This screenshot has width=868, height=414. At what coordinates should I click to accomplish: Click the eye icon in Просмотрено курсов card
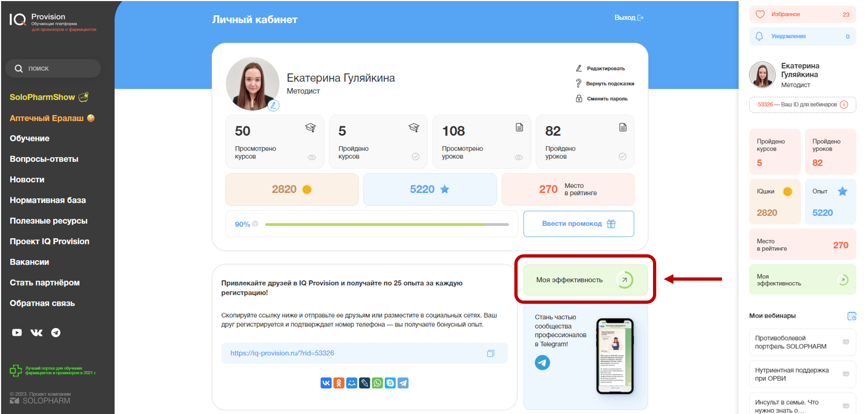pyautogui.click(x=312, y=158)
